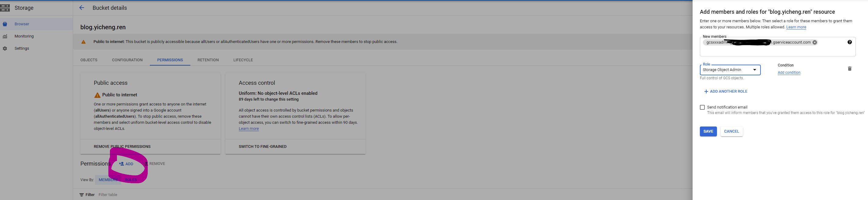This screenshot has height=200, width=868.
Task: Click Add Another Role
Action: 725,91
